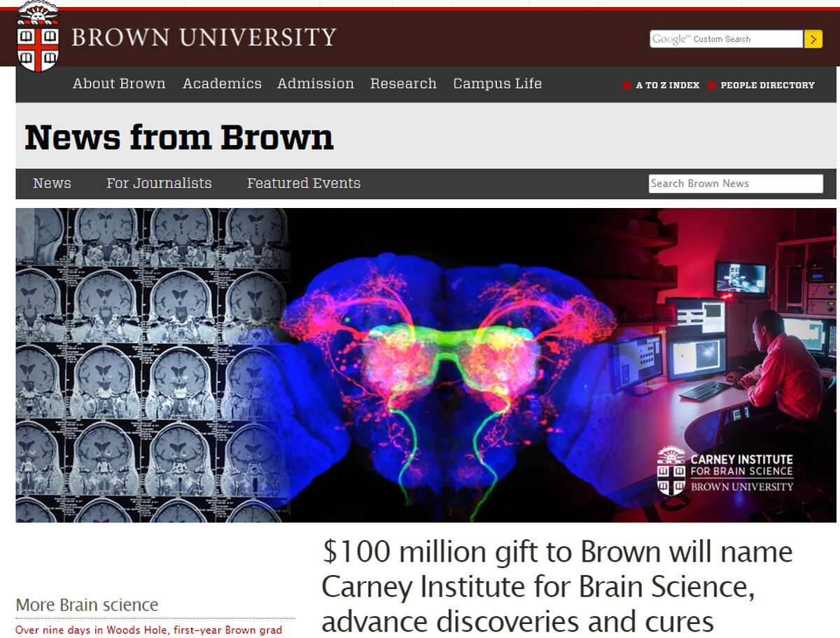Open the Featured Events tab
The width and height of the screenshot is (840, 638).
coord(303,183)
